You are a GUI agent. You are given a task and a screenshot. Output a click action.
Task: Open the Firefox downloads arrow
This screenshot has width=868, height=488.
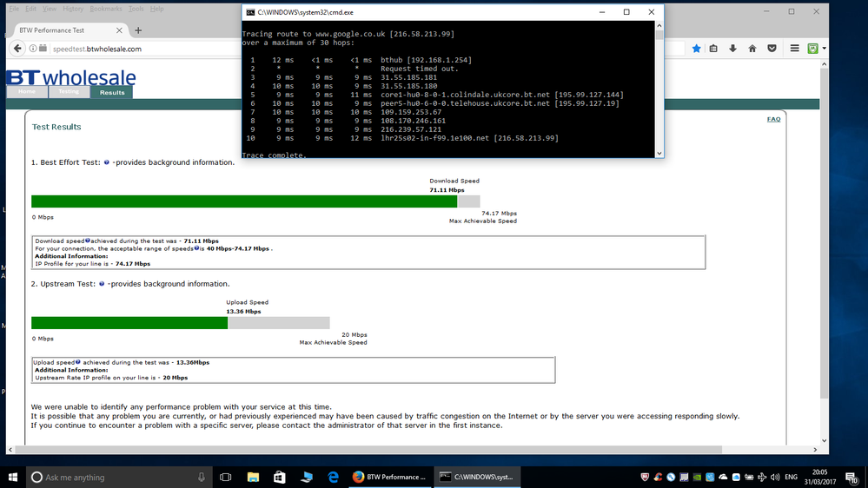tap(732, 49)
